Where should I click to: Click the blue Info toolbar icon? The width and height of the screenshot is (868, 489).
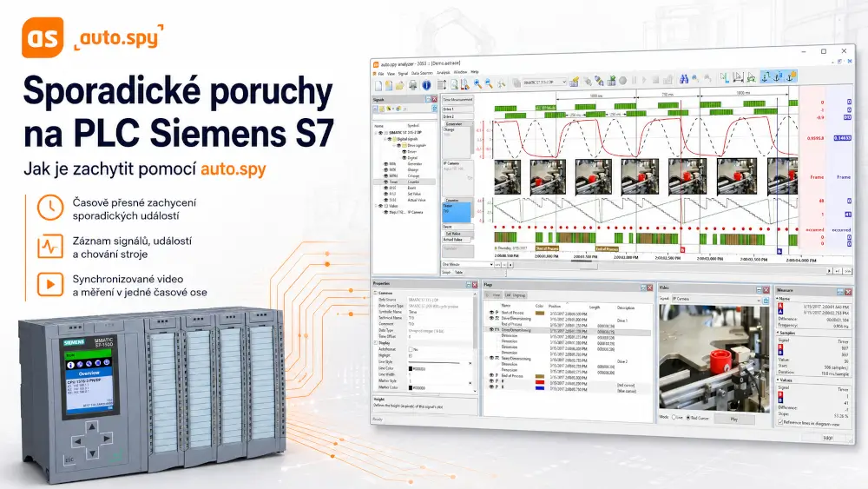click(426, 85)
